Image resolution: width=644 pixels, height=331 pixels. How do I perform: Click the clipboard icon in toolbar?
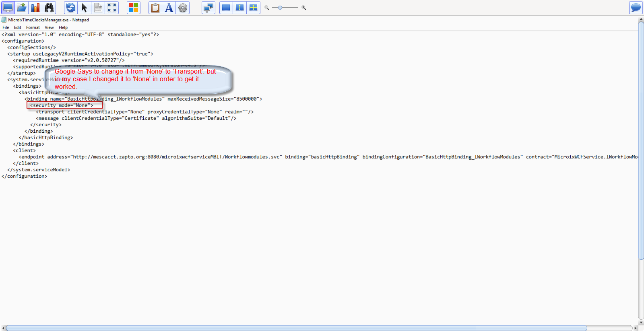pos(155,8)
